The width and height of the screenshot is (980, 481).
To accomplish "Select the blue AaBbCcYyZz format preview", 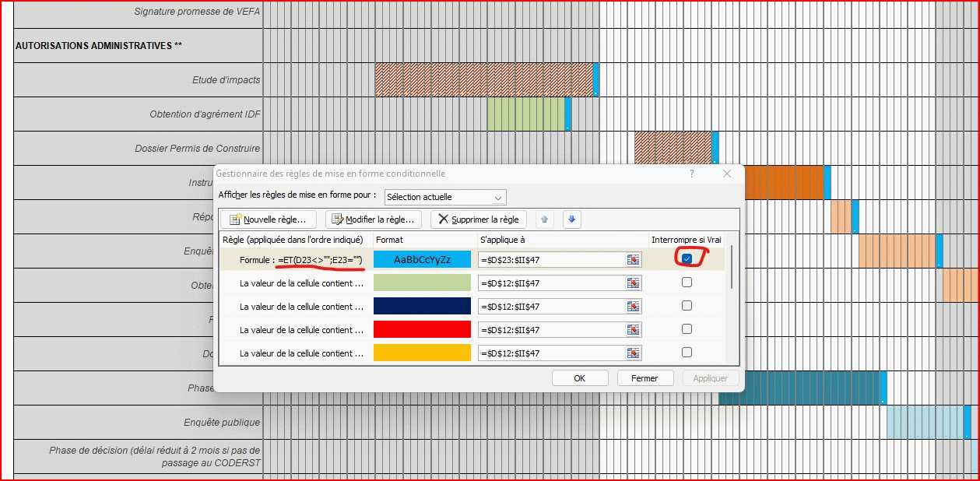I will click(422, 260).
